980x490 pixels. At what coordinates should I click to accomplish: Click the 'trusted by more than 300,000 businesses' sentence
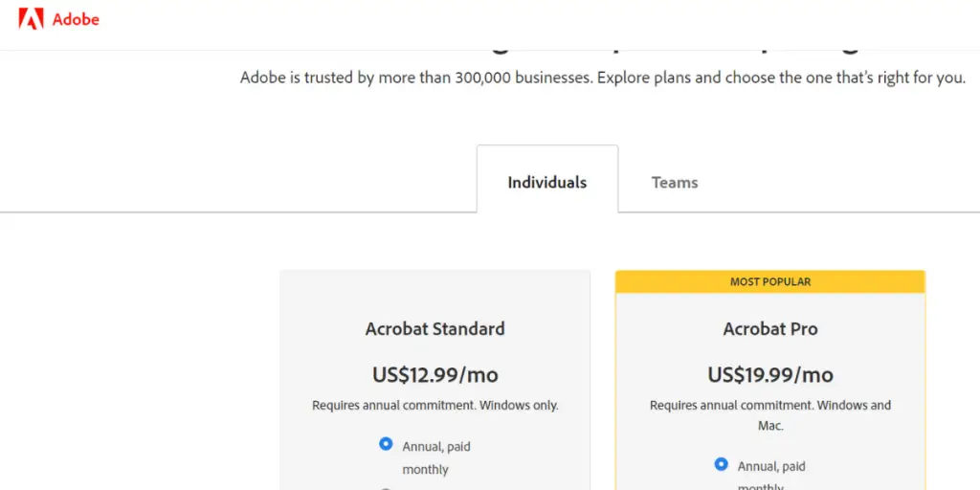[x=603, y=78]
